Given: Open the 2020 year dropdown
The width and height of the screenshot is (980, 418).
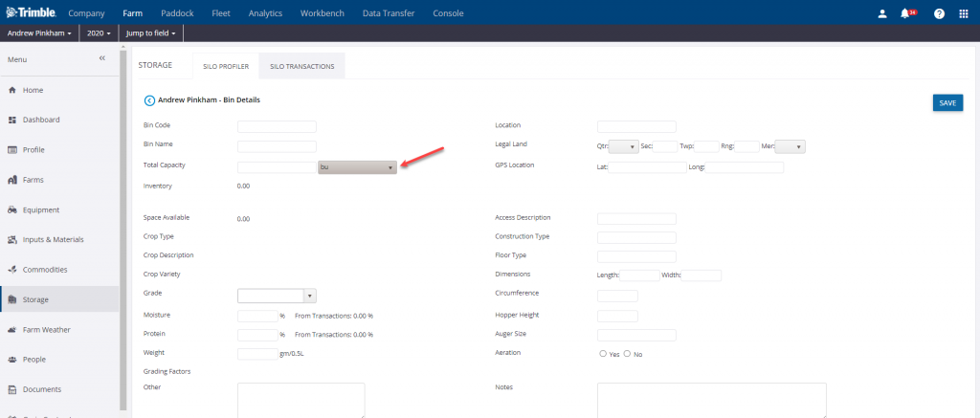Looking at the screenshot, I should click(100, 33).
